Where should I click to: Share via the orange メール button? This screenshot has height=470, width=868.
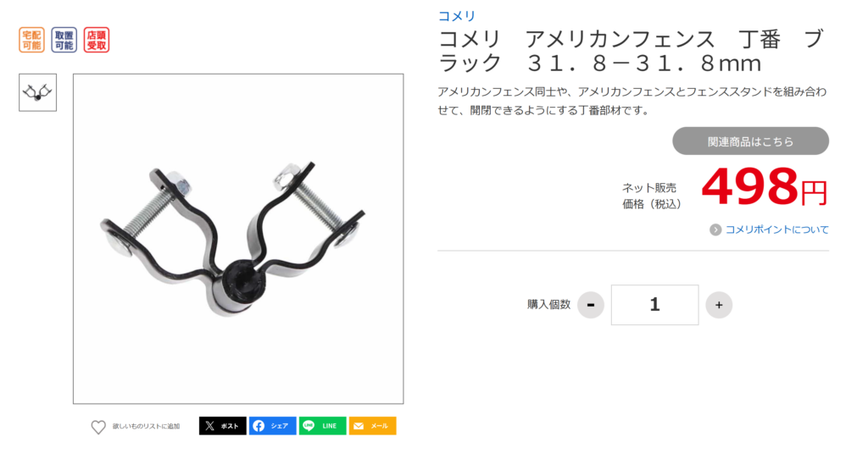point(373,426)
